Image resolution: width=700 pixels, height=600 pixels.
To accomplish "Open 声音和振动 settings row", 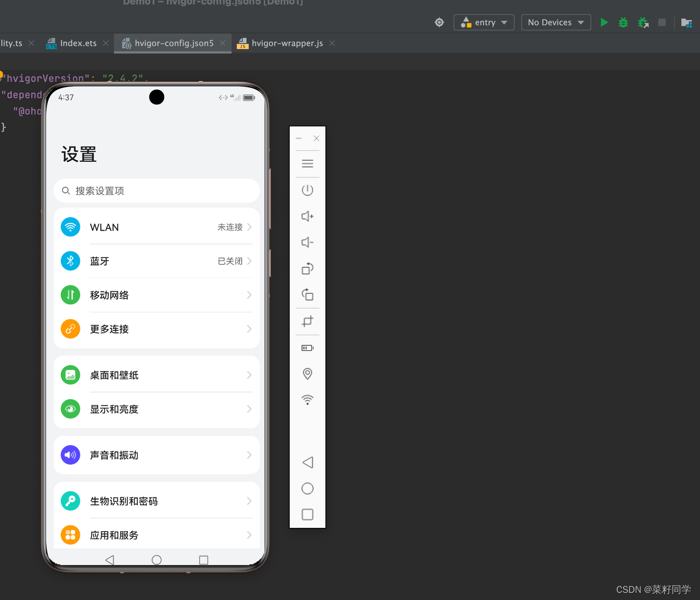I will point(156,455).
